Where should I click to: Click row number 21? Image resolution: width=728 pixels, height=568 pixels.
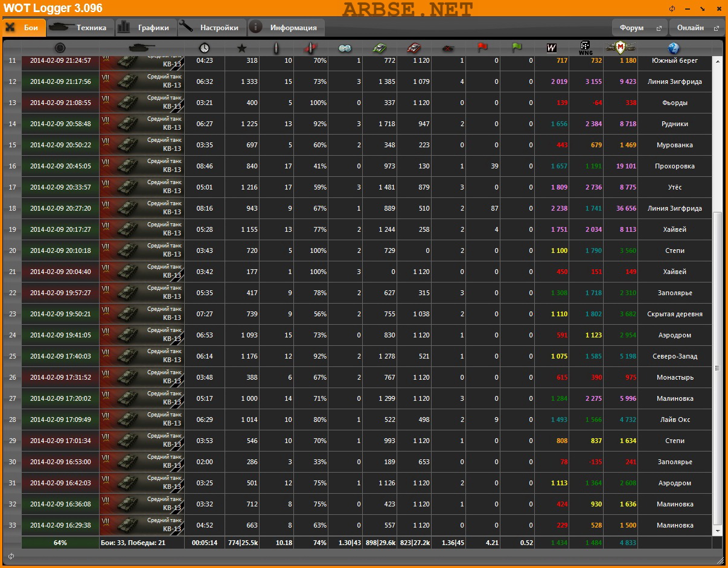pyautogui.click(x=12, y=272)
